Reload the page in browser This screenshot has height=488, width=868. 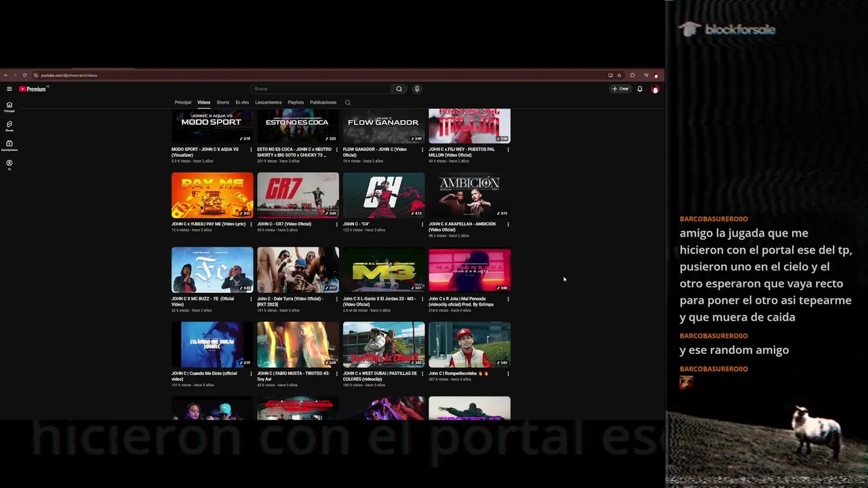point(24,75)
